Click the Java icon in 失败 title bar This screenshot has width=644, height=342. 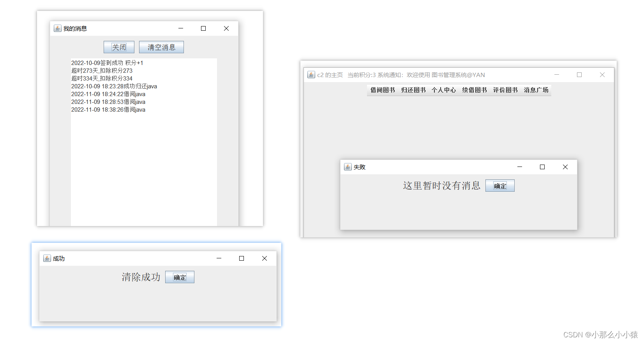348,167
